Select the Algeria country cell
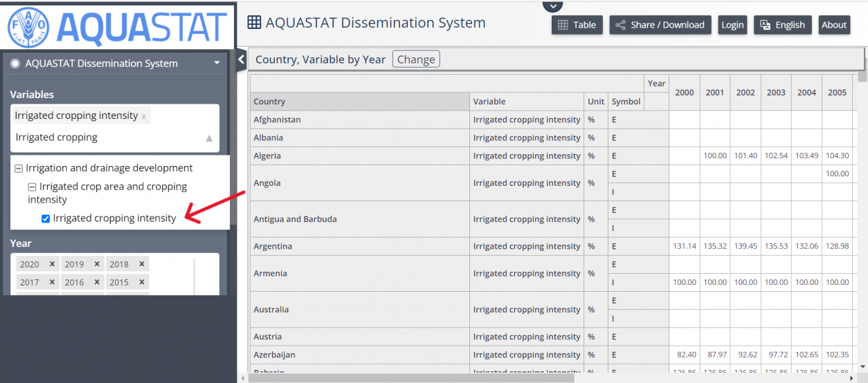Viewport: 868px width, 383px height. pos(360,156)
